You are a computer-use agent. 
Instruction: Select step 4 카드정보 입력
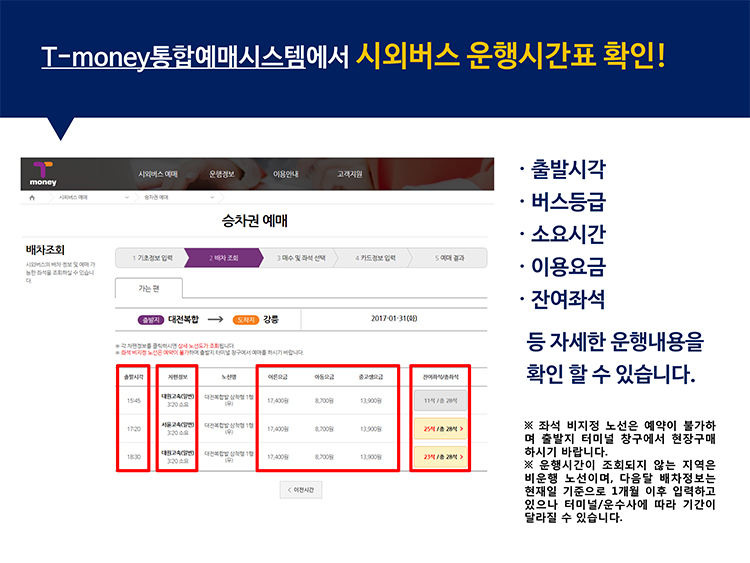pyautogui.click(x=375, y=258)
